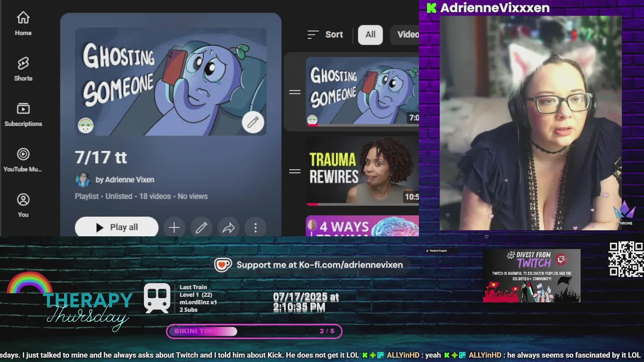Open YouTube Music in the sidebar

pos(23,160)
